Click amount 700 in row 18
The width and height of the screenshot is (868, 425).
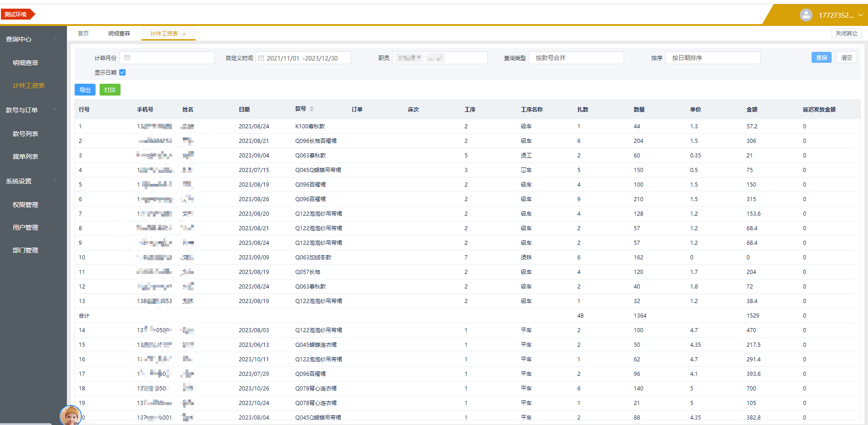751,389
